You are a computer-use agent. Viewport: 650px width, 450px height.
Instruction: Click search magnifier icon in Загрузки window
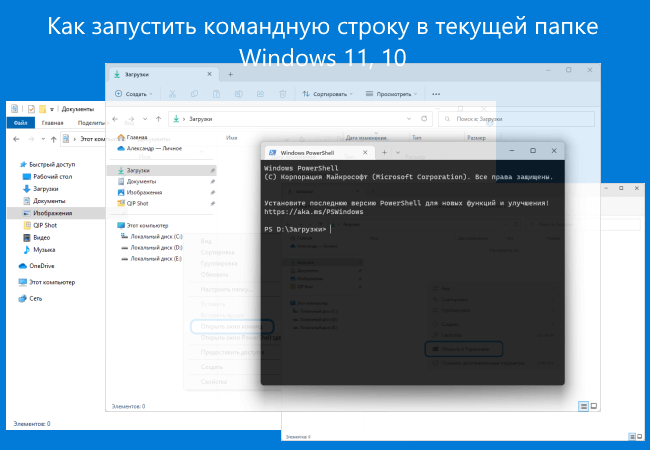pos(447,119)
